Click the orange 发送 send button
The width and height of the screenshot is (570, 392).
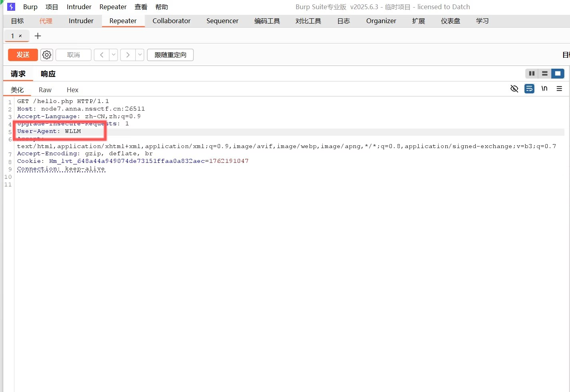pyautogui.click(x=23, y=55)
